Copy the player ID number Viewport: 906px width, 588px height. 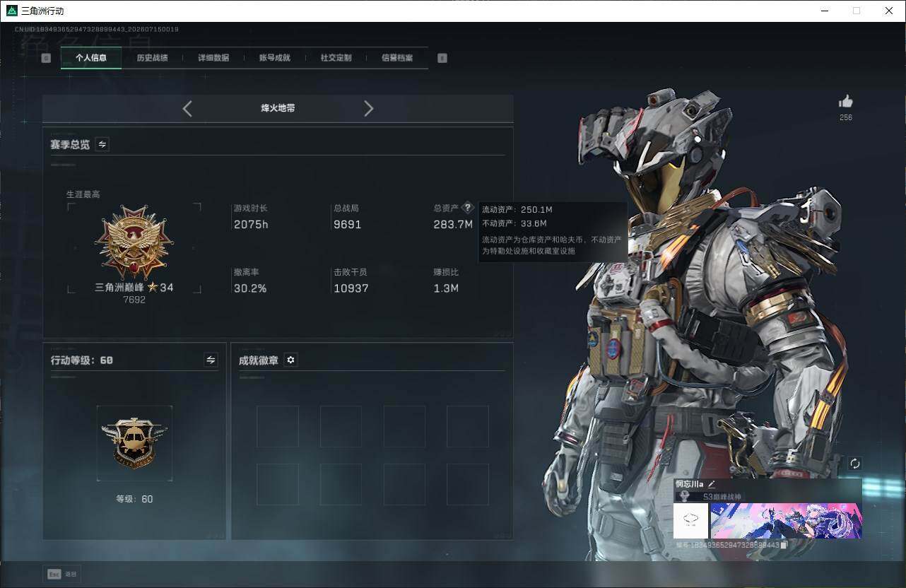pos(784,545)
